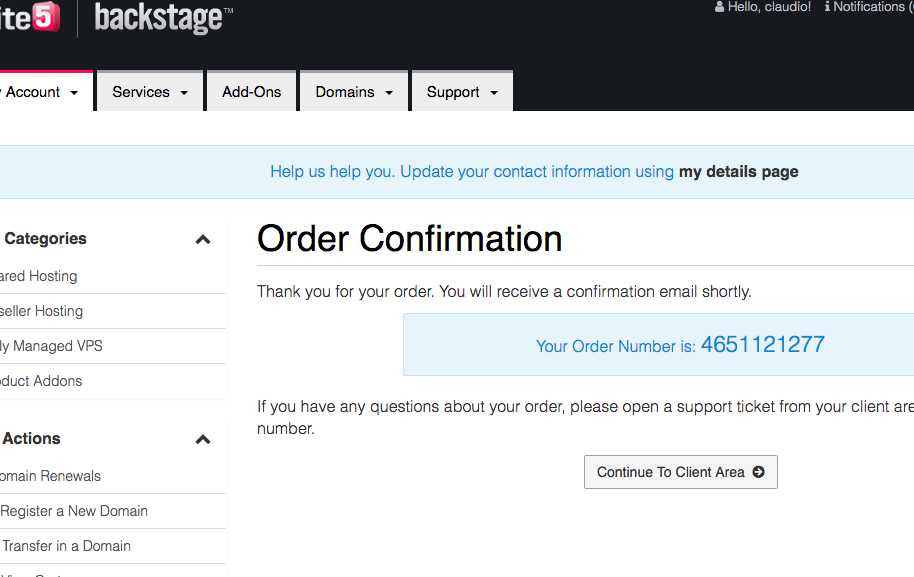
Task: Select Reseller Hosting category
Action: tap(42, 311)
